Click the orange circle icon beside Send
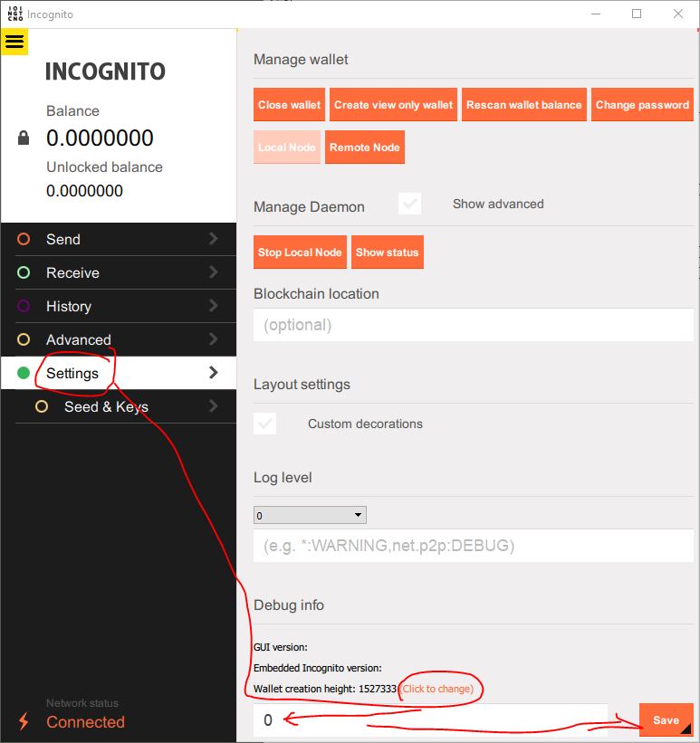 coord(24,239)
